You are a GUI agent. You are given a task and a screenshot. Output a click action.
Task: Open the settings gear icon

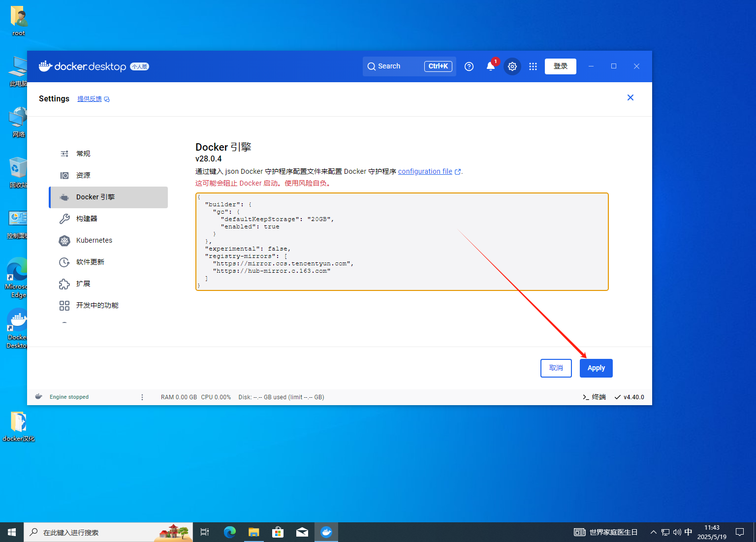pyautogui.click(x=512, y=66)
